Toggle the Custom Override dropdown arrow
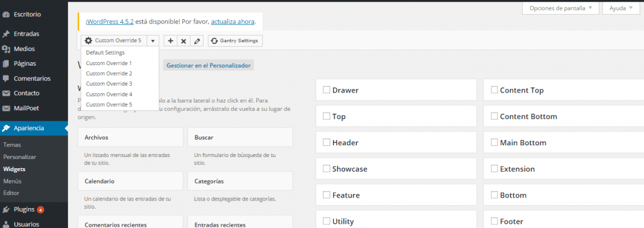Screen dimensions: 644x228 pyautogui.click(x=153, y=41)
